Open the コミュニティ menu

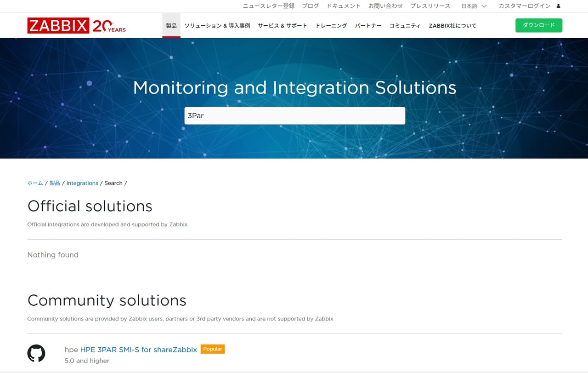[405, 26]
